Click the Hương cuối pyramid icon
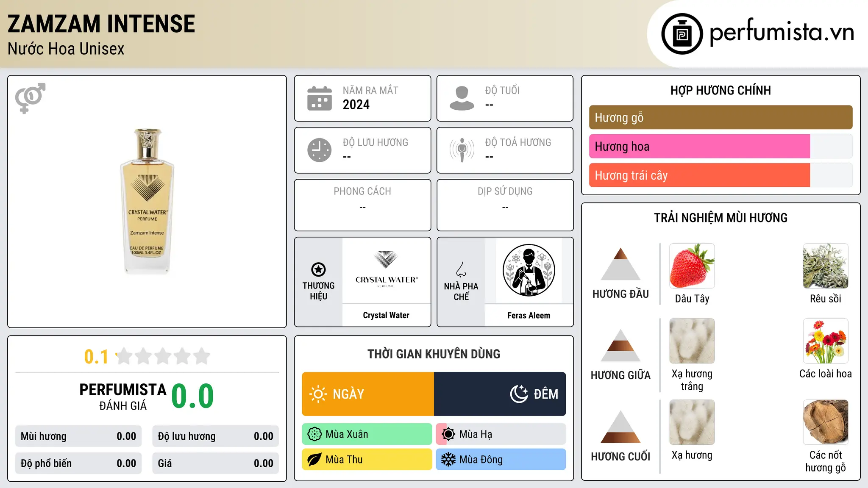868x488 pixels. click(620, 427)
